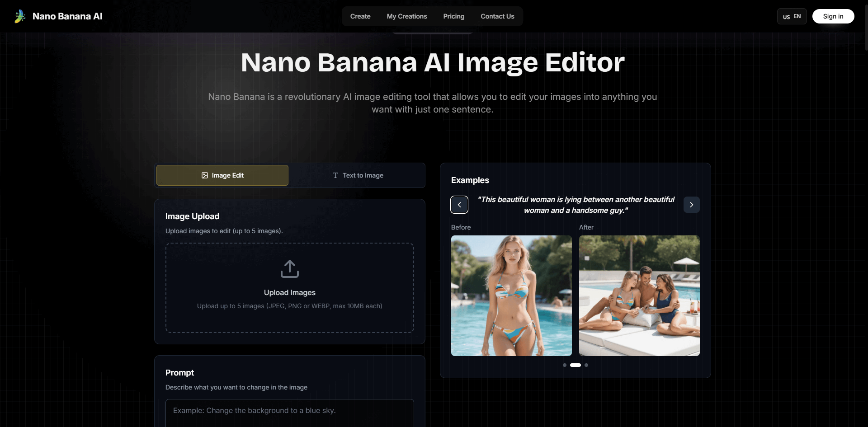This screenshot has width=868, height=427.
Task: Select the active middle carousel dot
Action: pos(576,365)
